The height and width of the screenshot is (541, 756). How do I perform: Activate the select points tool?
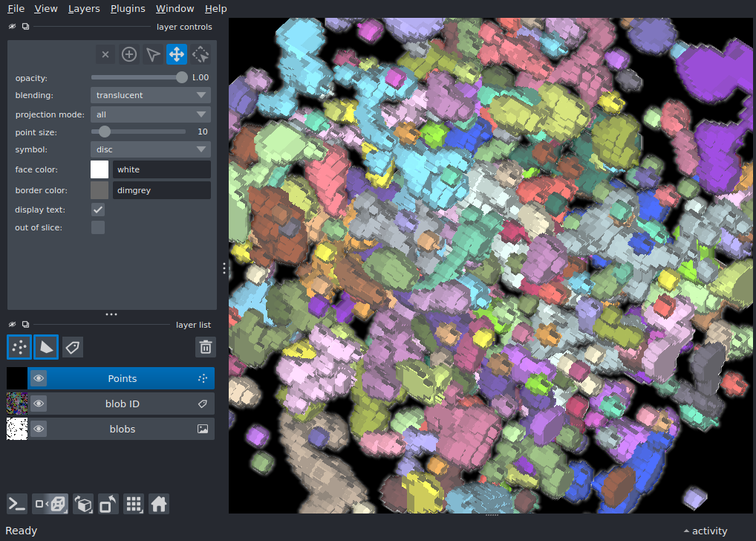pos(153,54)
